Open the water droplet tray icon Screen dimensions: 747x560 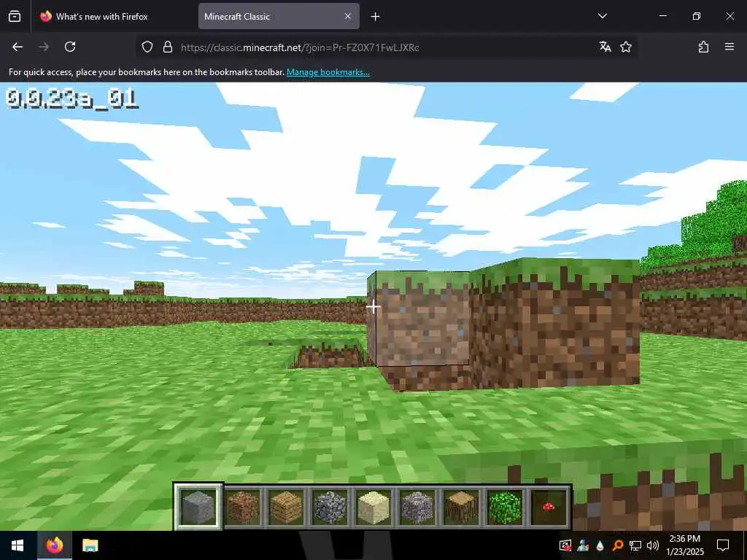coord(600,545)
